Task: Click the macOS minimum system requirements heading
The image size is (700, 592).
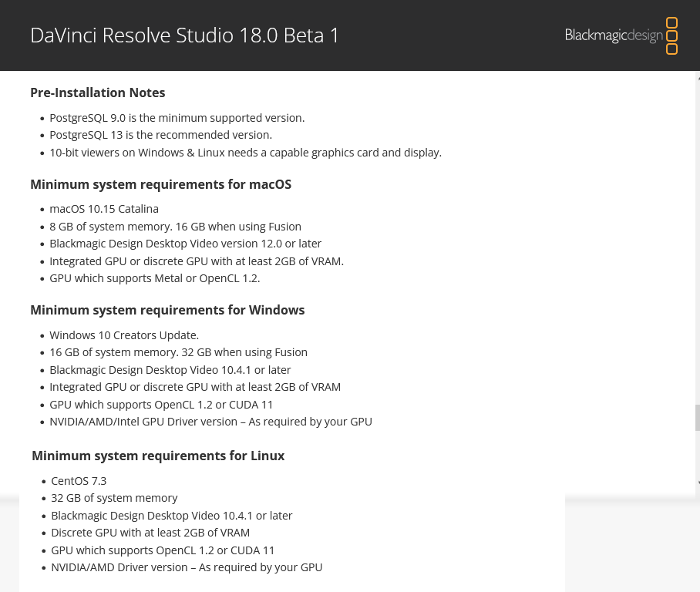Action: (x=160, y=184)
